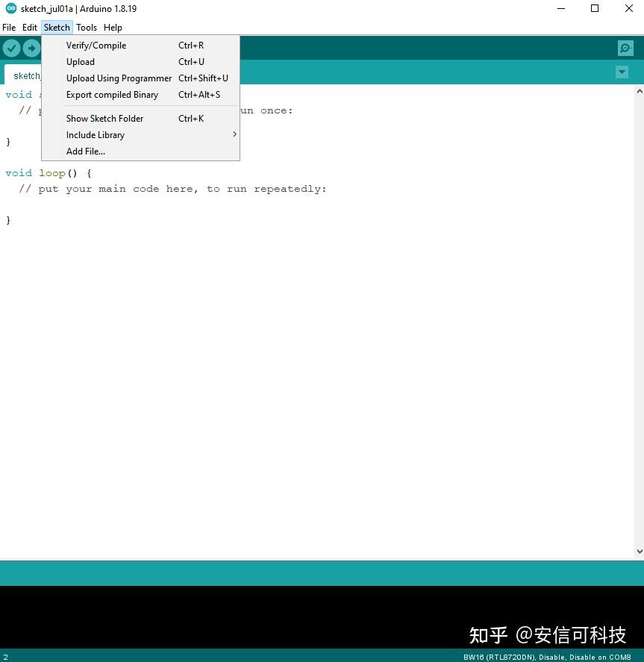Select the sketch_jul01a tab
This screenshot has width=644, height=662.
coord(27,75)
